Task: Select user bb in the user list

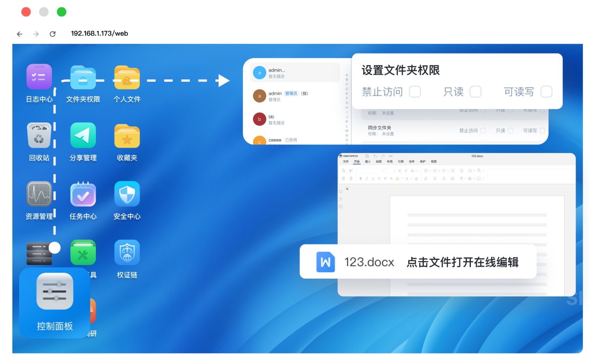Action: tap(296, 119)
